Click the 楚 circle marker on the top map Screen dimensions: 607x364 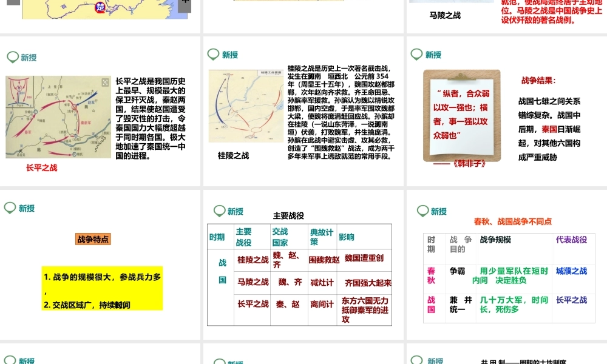point(100,7)
